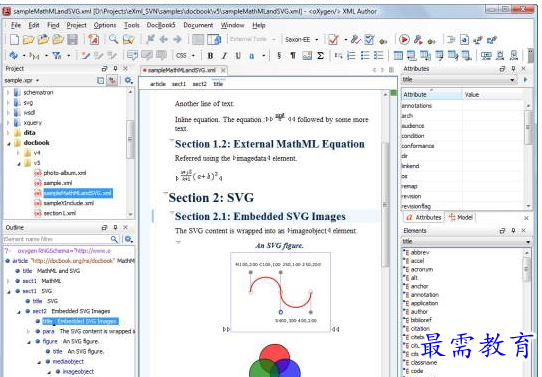The image size is (542, 377).
Task: Collapse the Section 2: SVG fold toggle
Action: pos(165,193)
